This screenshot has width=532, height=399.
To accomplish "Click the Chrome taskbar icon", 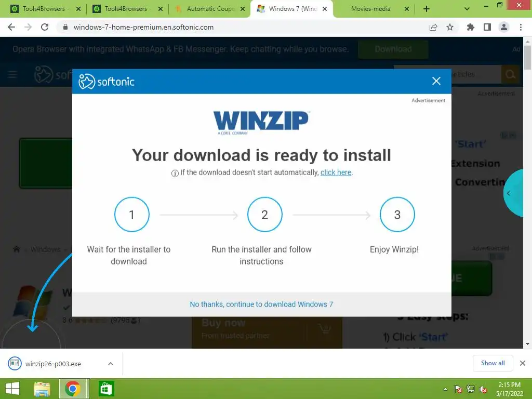I will click(73, 389).
